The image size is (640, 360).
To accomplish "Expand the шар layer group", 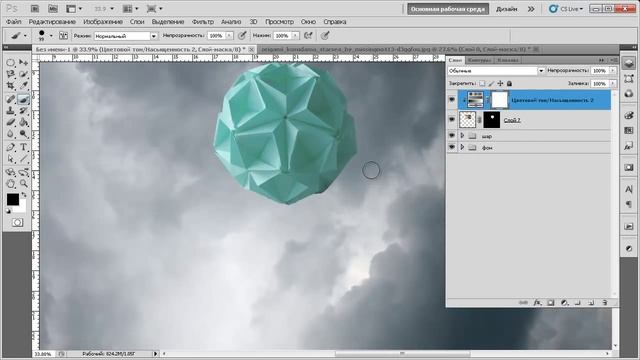I will pos(462,136).
